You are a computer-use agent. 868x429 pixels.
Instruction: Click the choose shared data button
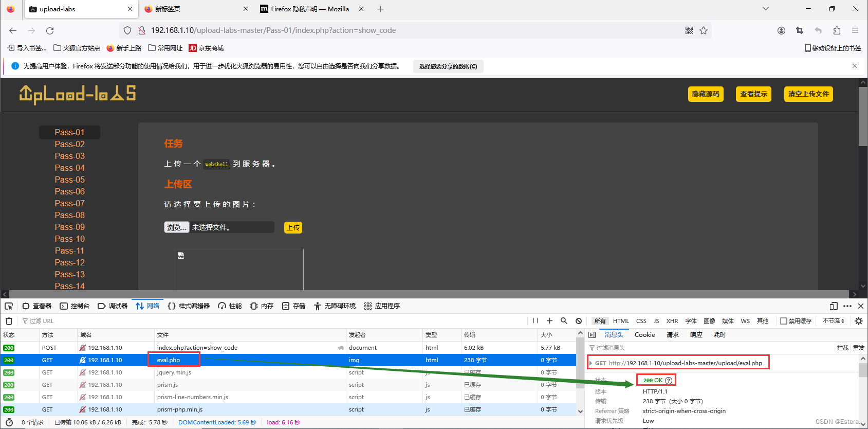448,66
